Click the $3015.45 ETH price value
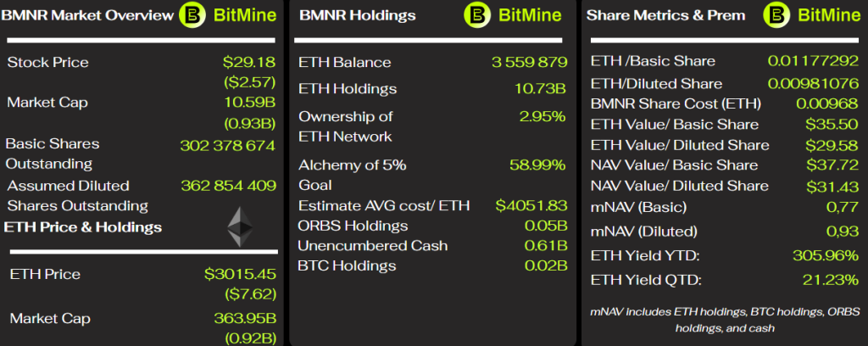 point(240,274)
